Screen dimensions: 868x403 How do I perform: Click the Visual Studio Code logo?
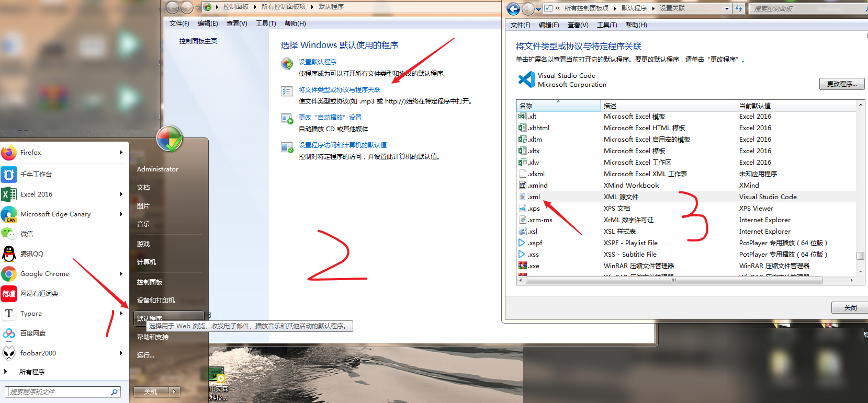pos(526,79)
